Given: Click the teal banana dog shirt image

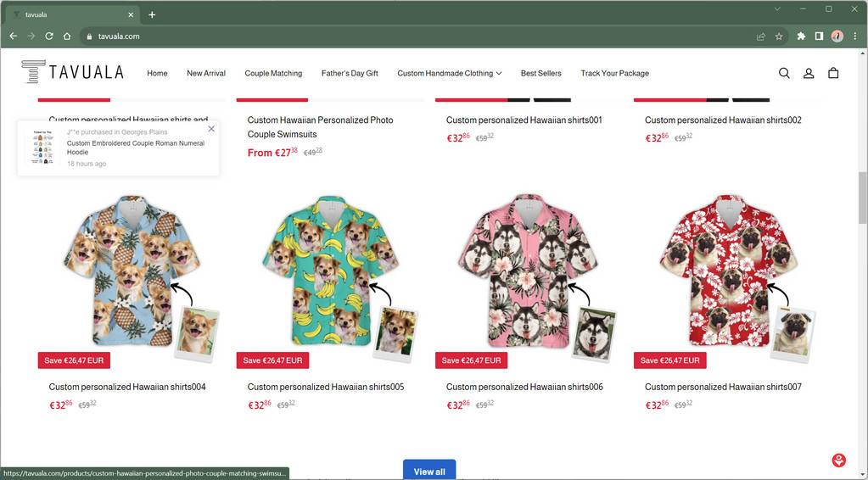Looking at the screenshot, I should [x=330, y=271].
